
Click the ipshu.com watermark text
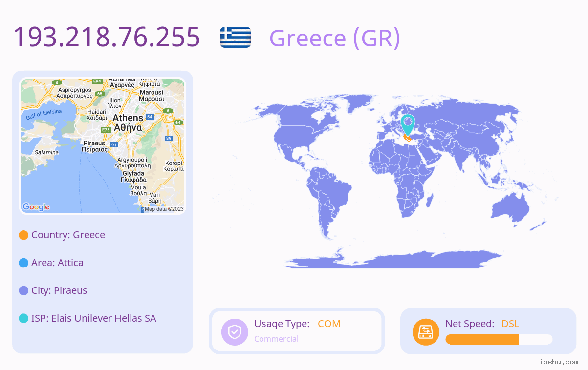click(559, 362)
